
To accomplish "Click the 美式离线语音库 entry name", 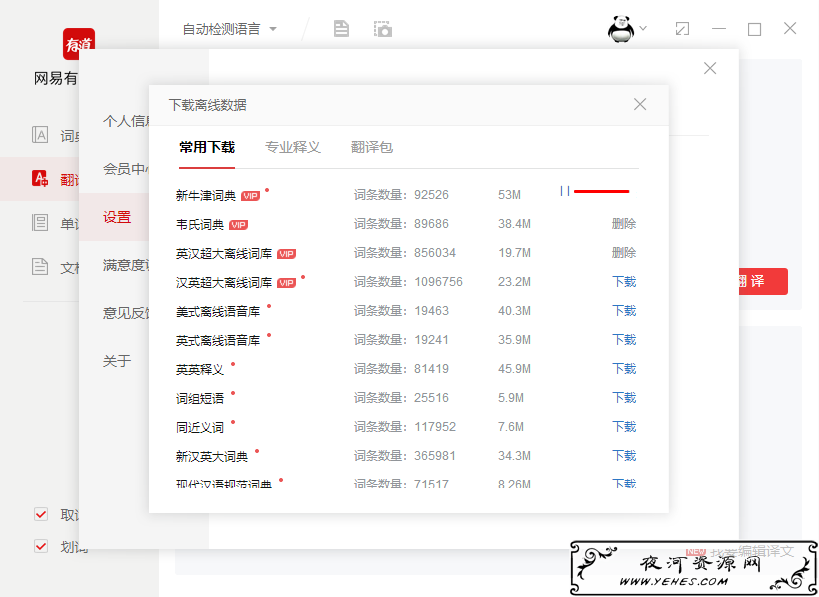I will coord(218,312).
